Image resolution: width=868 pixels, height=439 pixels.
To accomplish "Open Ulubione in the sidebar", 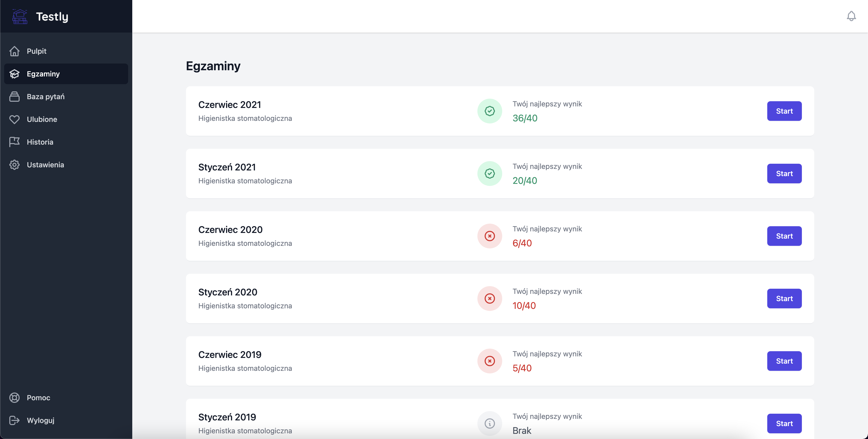I will [66, 119].
